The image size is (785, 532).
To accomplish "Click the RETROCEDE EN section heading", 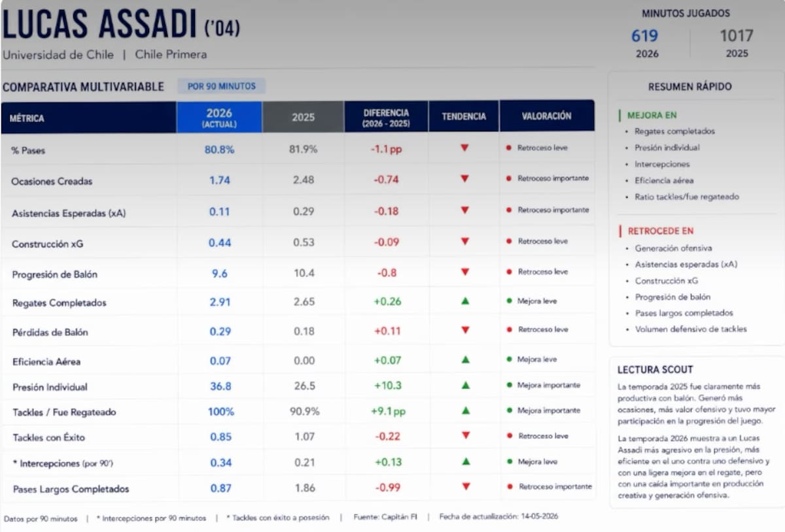I will (x=661, y=231).
